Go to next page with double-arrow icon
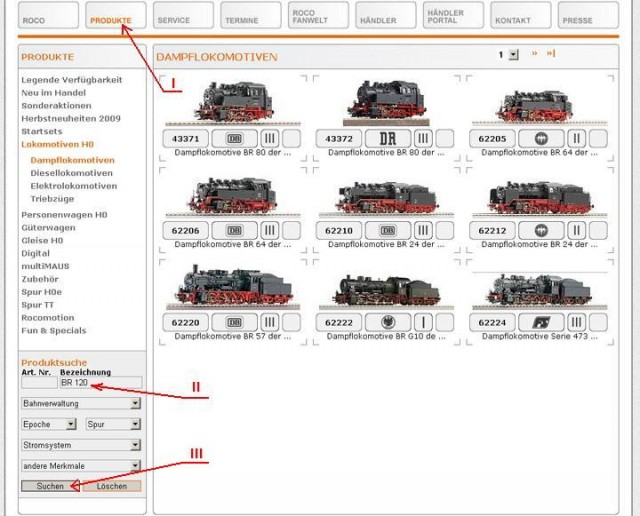The height and width of the screenshot is (516, 640). (534, 53)
